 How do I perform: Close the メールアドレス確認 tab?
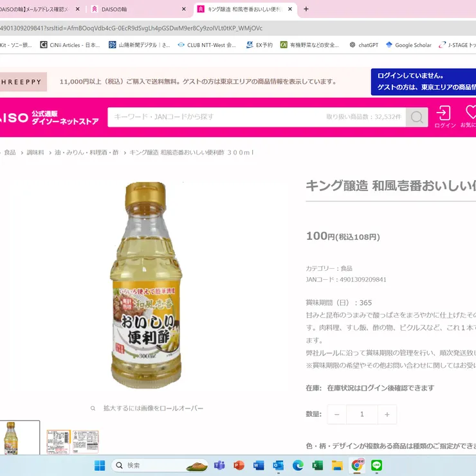pyautogui.click(x=78, y=9)
